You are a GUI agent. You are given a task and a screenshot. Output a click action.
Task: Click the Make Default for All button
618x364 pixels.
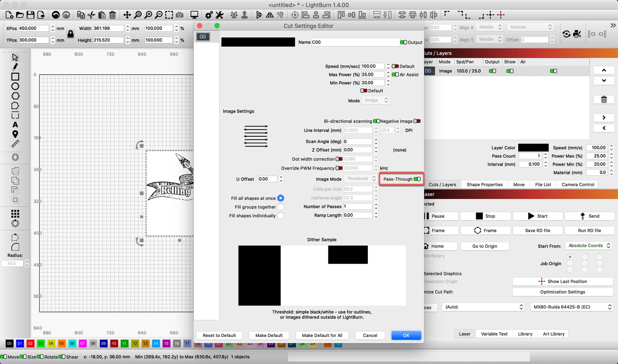tap(322, 335)
